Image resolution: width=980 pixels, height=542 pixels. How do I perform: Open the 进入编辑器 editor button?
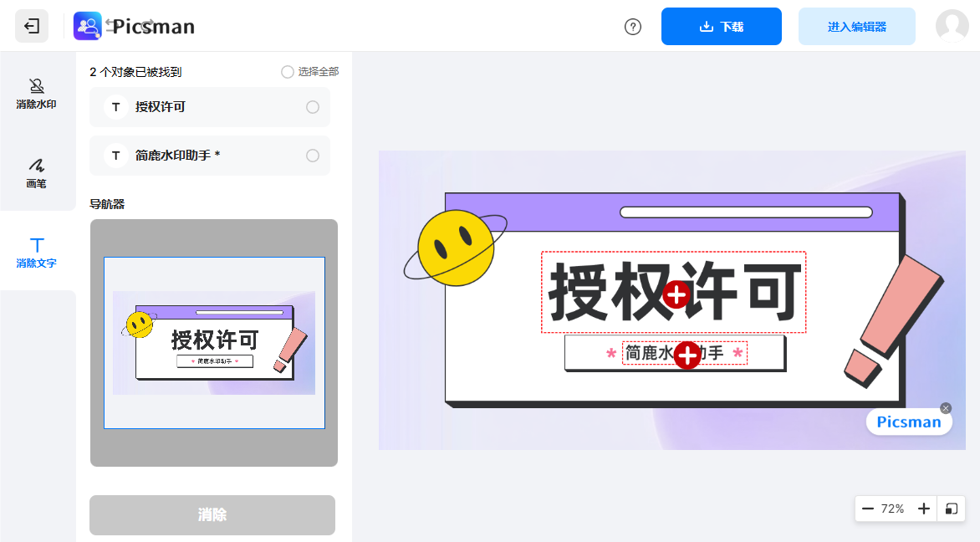tap(856, 26)
